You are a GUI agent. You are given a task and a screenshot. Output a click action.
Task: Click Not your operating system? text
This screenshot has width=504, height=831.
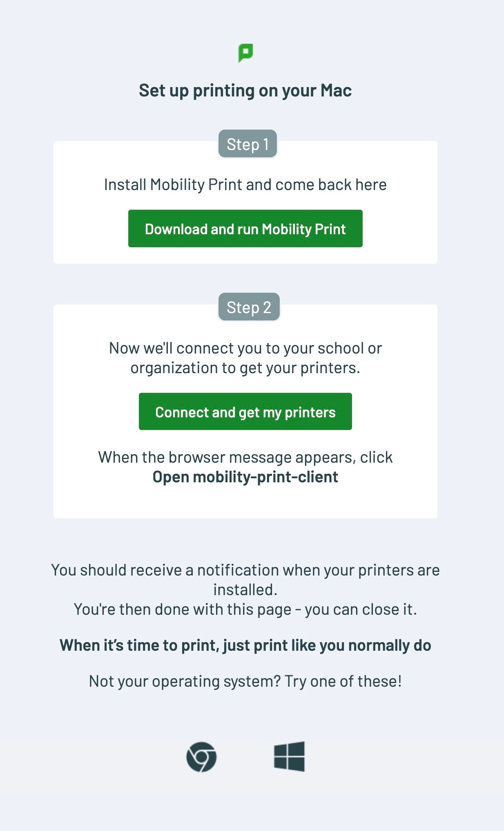pos(185,681)
